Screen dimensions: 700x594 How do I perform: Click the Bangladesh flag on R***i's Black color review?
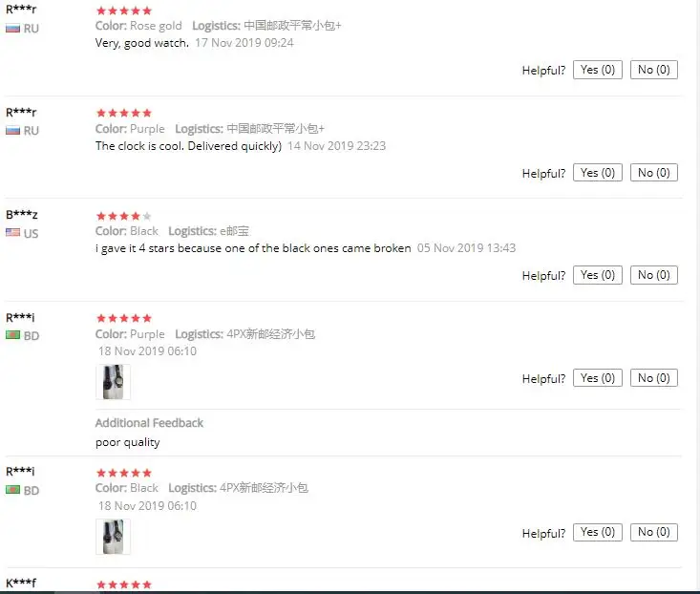point(12,490)
